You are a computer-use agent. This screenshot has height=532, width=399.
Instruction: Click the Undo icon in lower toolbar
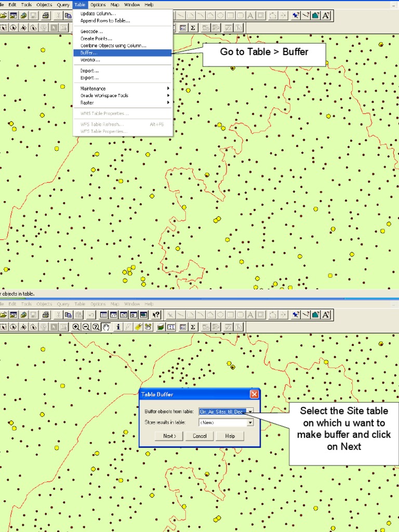tap(91, 315)
